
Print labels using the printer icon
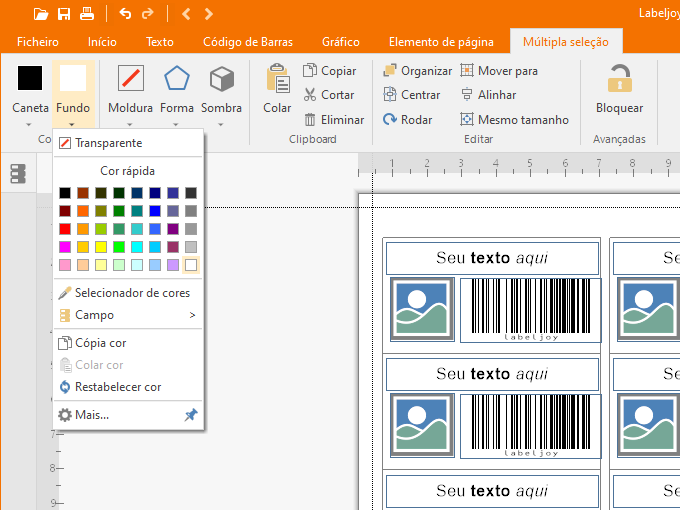87,14
